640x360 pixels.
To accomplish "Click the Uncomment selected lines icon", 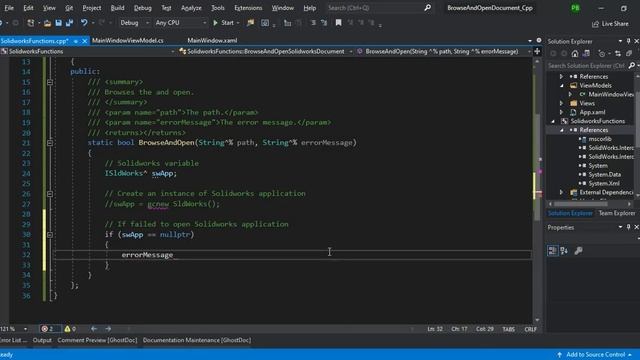I will coord(324,23).
